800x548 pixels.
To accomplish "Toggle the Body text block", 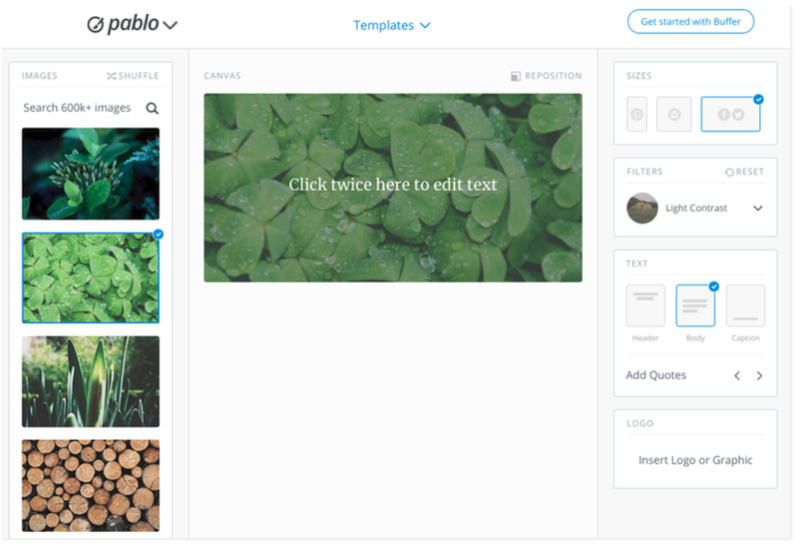I will 695,305.
